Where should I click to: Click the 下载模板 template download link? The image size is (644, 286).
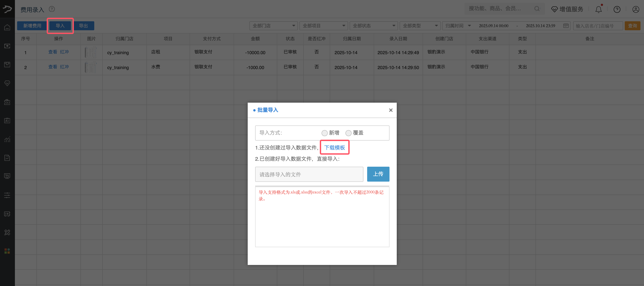click(x=334, y=147)
